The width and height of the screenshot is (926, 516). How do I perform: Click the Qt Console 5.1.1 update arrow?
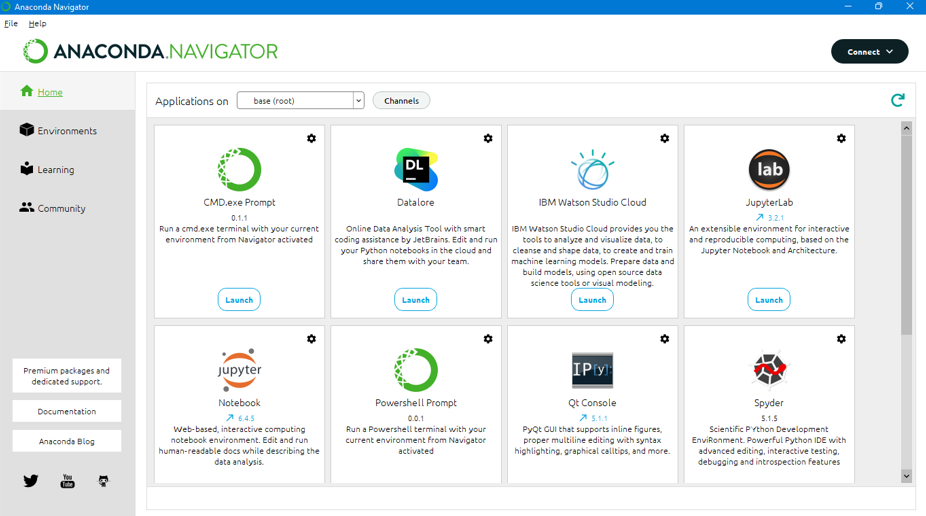pyautogui.click(x=583, y=418)
